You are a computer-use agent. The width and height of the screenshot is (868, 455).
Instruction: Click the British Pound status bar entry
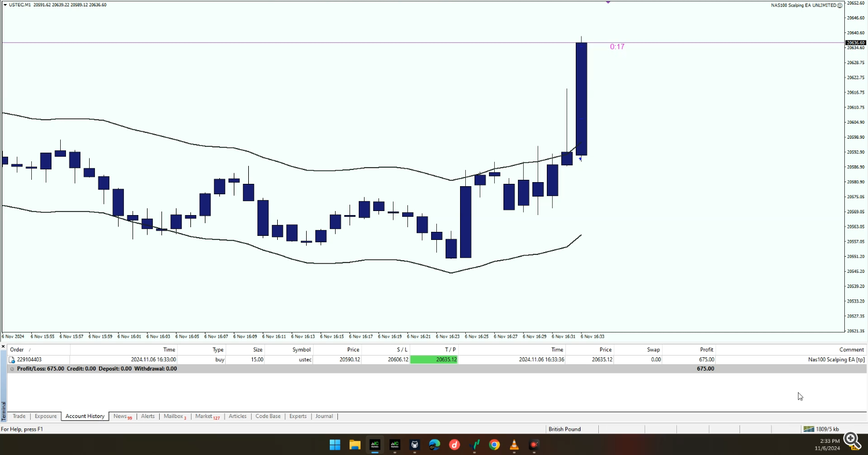565,429
